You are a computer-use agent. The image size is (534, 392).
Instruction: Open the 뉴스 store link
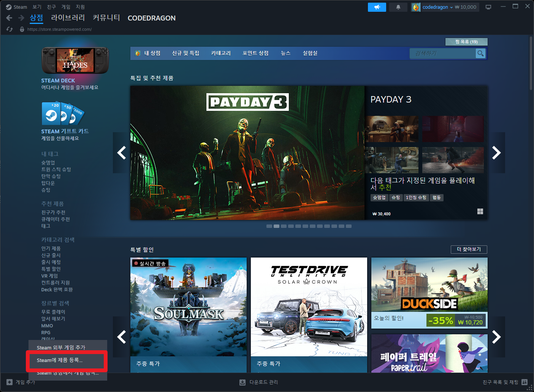click(x=285, y=53)
